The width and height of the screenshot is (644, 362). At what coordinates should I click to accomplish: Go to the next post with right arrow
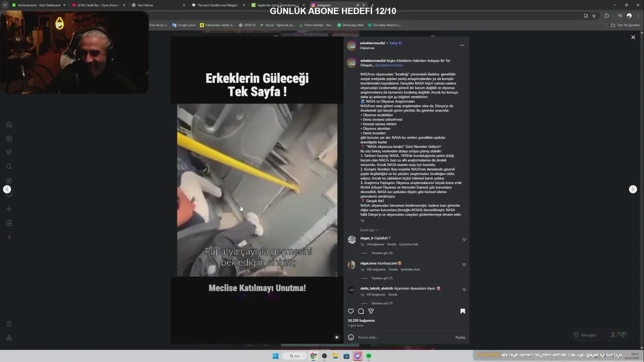coord(633,189)
